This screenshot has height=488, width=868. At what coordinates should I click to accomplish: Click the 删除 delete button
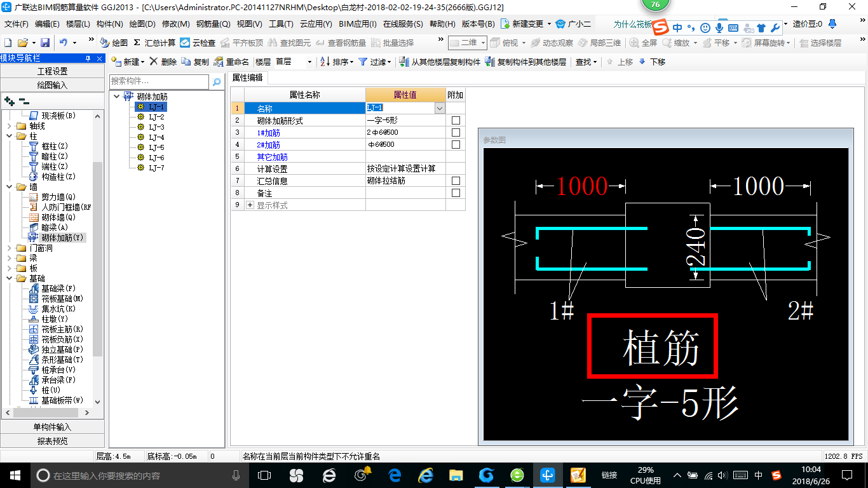(163, 62)
